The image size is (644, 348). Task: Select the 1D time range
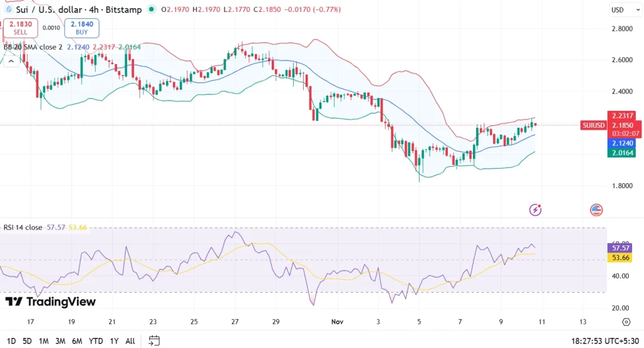[11, 341]
